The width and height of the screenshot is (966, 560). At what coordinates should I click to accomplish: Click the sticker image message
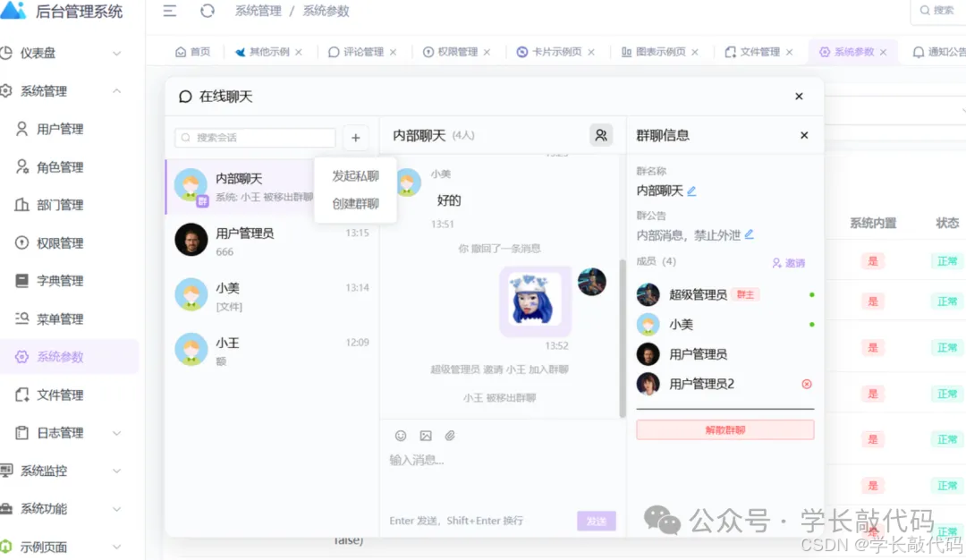[x=535, y=300]
